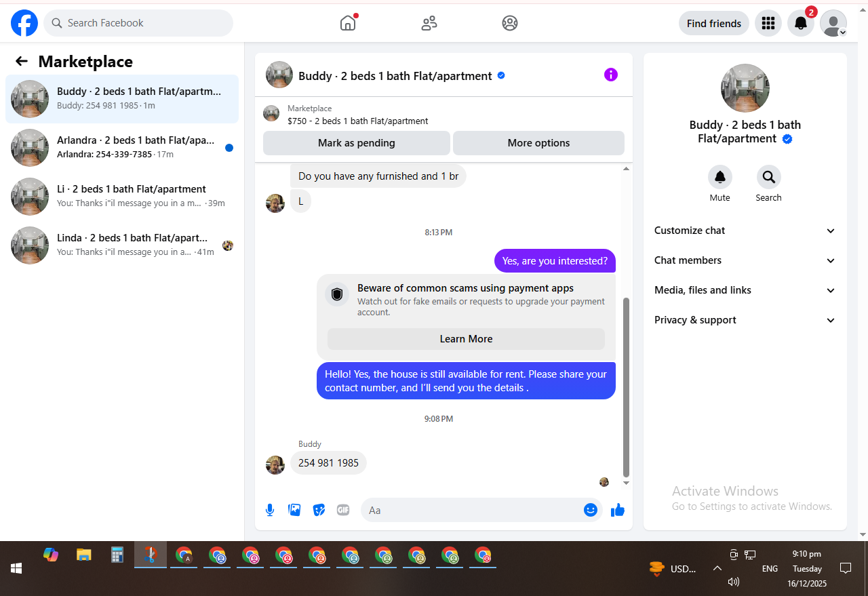Expand the Privacy & support section
Screen dimensions: 868x596
click(745, 320)
